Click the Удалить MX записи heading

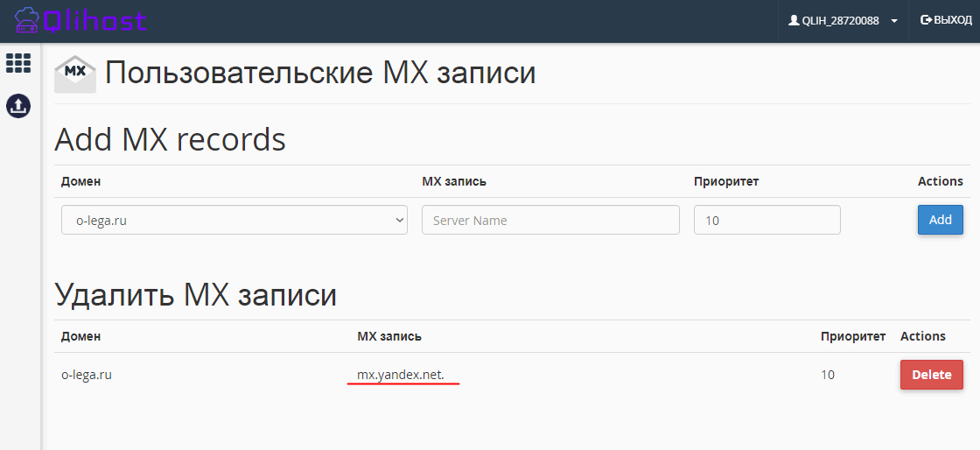point(196,294)
